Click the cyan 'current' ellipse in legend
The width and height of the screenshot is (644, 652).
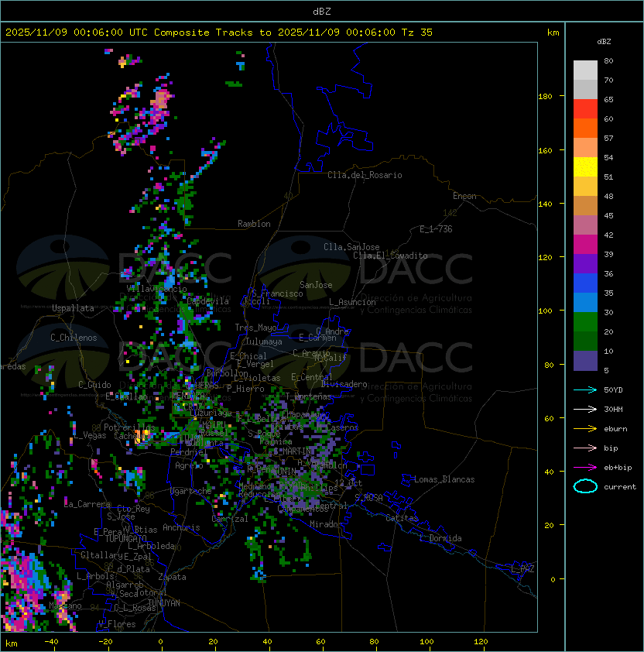585,486
